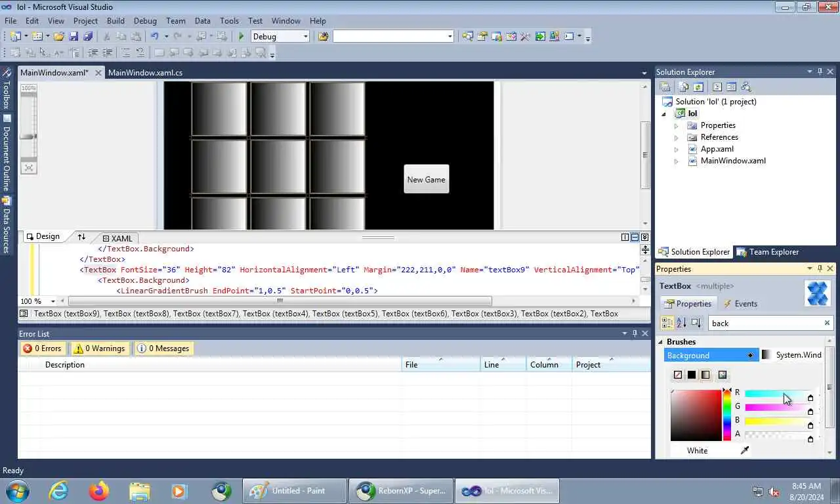Click the Find in Files icon beside the search box
Viewport: 840px width, 504px height.
click(x=323, y=37)
